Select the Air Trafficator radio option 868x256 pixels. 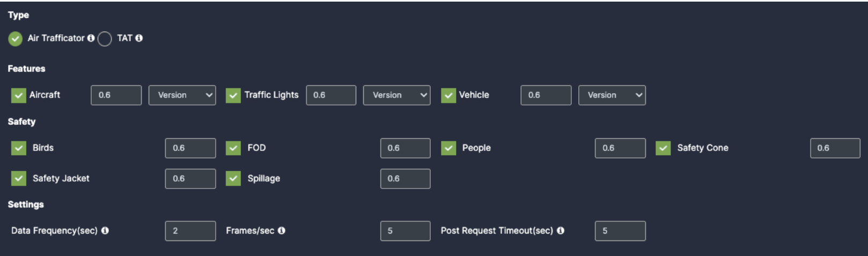[x=15, y=39]
